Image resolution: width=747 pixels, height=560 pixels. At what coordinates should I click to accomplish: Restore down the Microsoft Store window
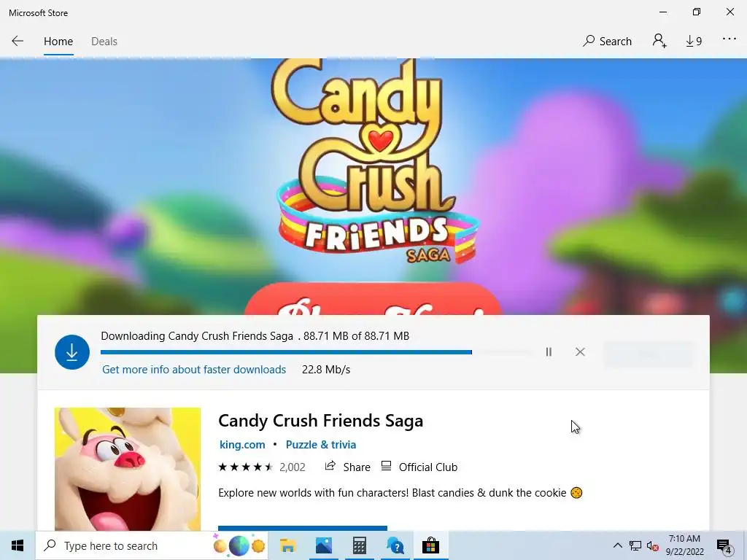click(697, 12)
